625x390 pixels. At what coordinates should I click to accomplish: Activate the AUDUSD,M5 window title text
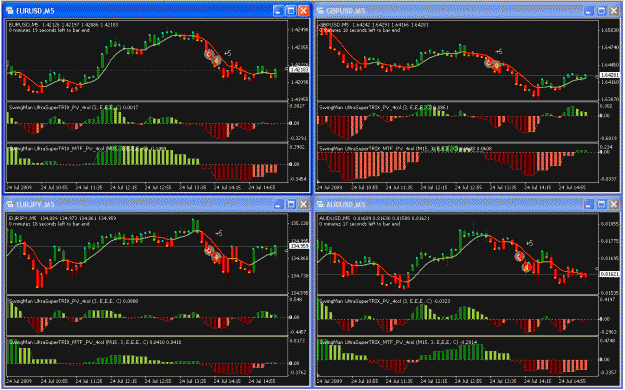tap(346, 205)
